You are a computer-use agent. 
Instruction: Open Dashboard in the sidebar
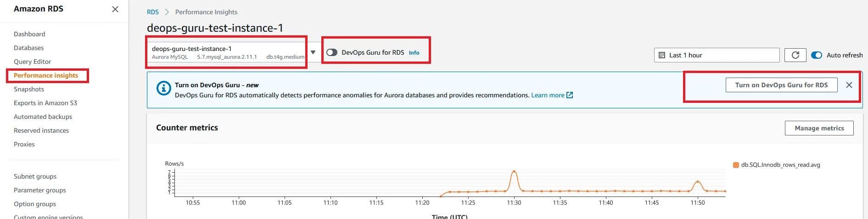point(29,34)
